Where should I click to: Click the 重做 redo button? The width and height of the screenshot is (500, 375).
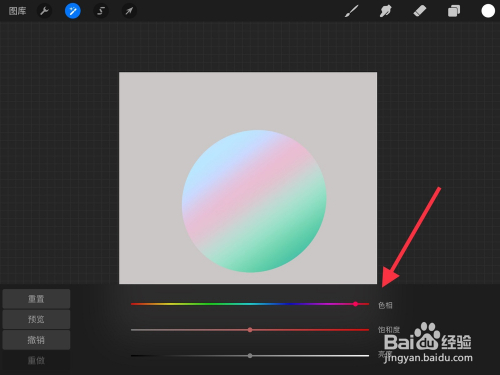pos(36,360)
